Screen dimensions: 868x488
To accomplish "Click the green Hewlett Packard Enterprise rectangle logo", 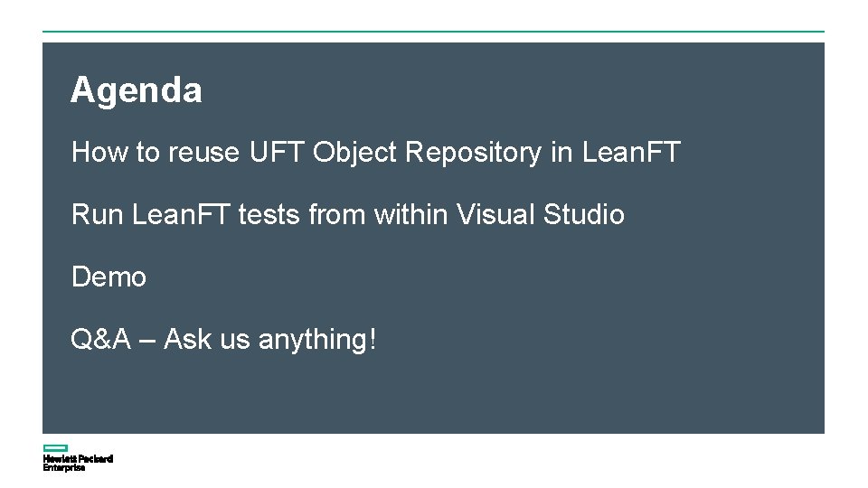I will point(55,448).
